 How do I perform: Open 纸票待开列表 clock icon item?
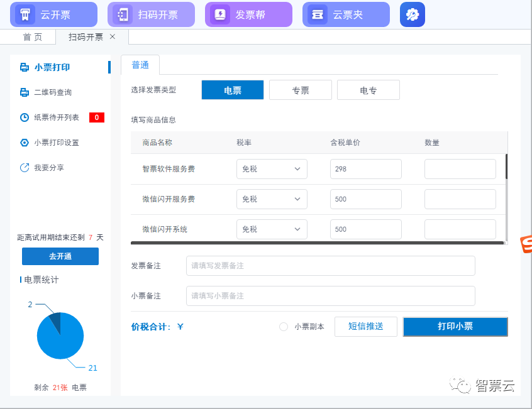[25, 117]
